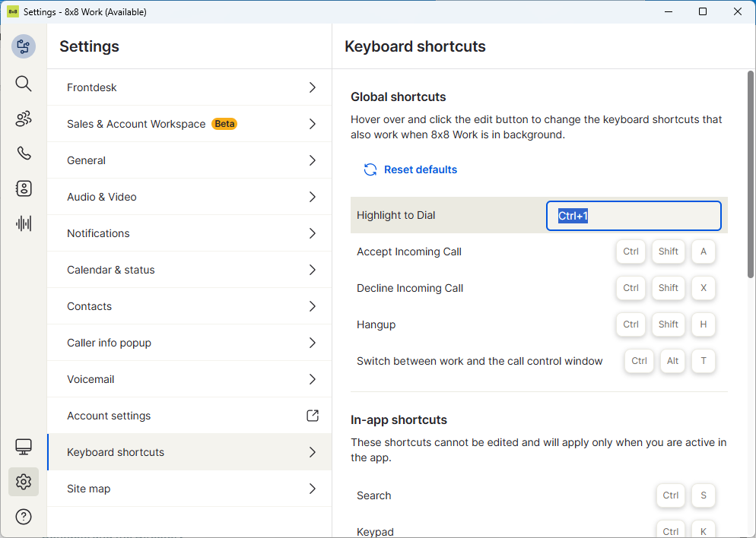The height and width of the screenshot is (538, 756).
Task: Open the search icon in sidebar
Action: click(24, 84)
